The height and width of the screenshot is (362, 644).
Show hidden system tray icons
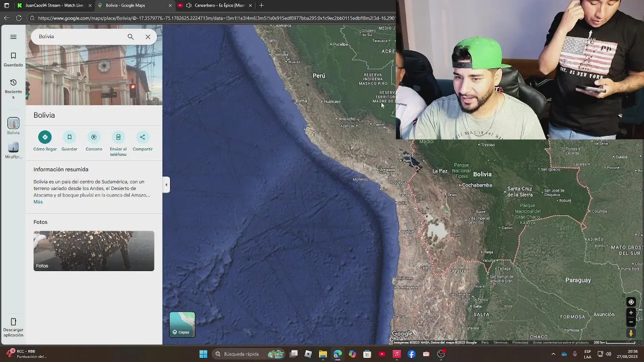click(553, 354)
